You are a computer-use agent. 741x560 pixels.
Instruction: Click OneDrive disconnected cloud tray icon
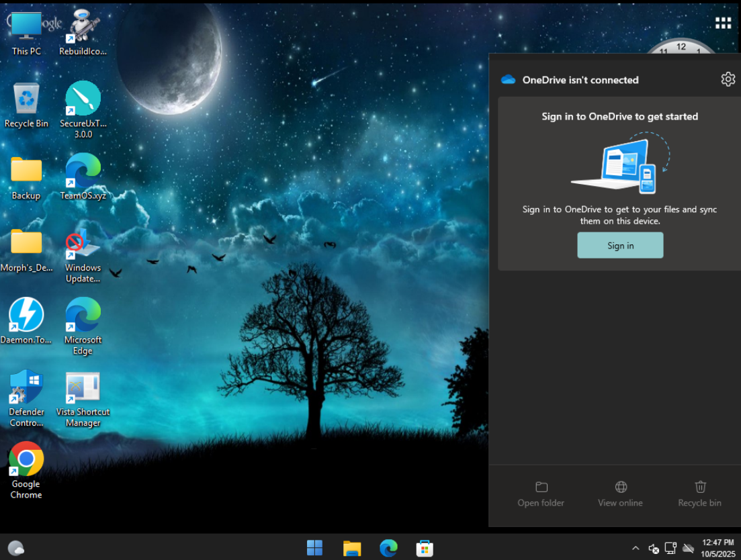[x=688, y=548]
